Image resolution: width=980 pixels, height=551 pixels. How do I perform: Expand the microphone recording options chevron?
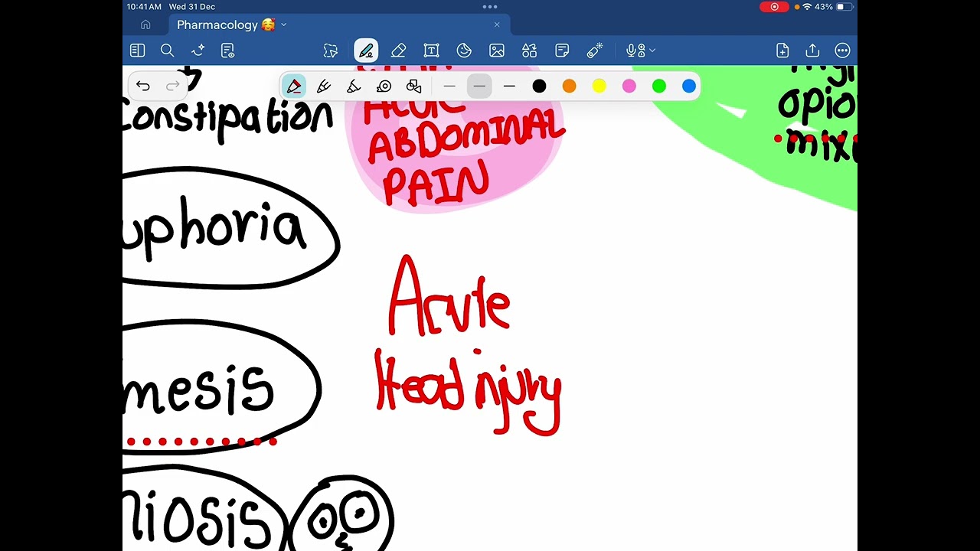click(652, 51)
